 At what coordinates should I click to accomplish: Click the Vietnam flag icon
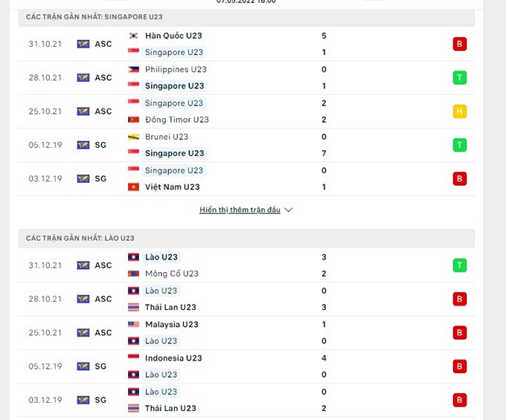(134, 187)
